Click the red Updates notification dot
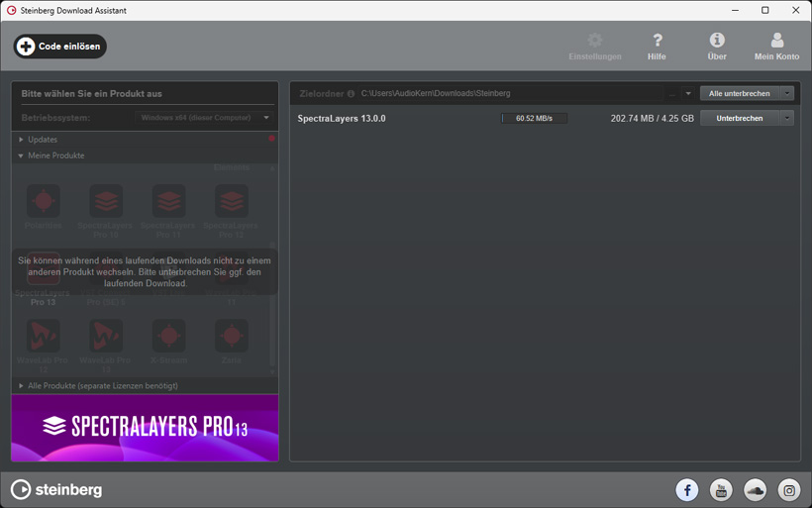812x508 pixels. click(x=271, y=139)
